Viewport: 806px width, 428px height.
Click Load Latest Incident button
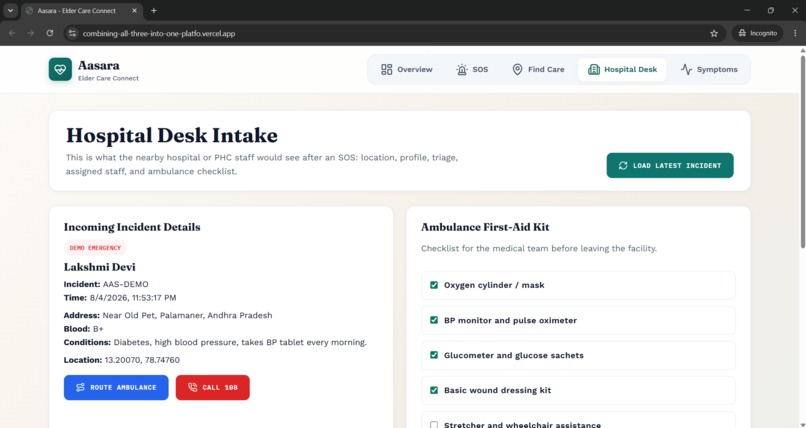(x=670, y=165)
